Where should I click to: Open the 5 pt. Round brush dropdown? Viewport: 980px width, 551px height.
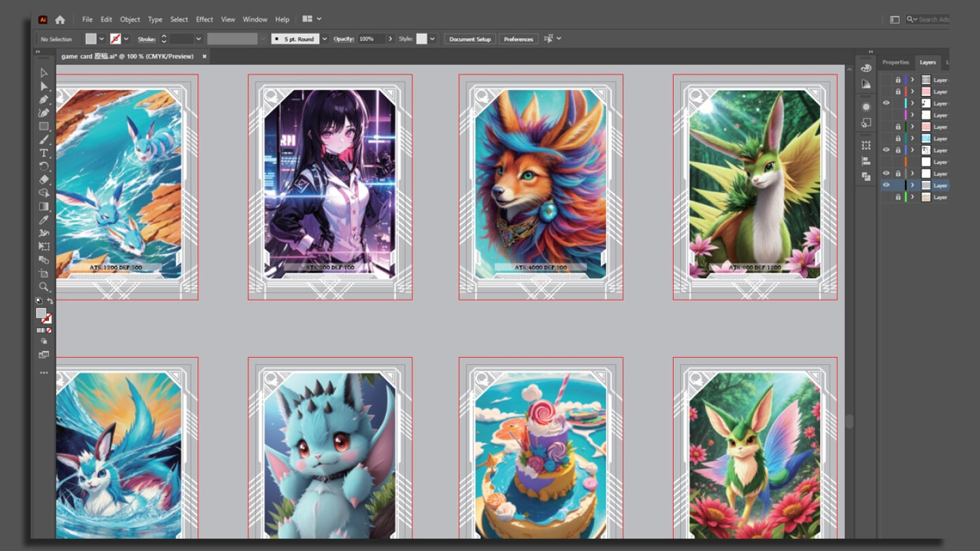pyautogui.click(x=325, y=39)
